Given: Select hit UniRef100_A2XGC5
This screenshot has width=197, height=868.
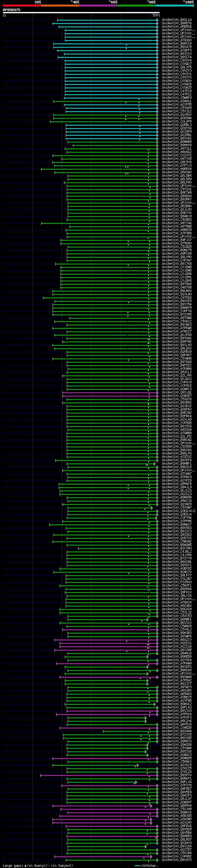Looking at the screenshot, I should (x=177, y=765).
